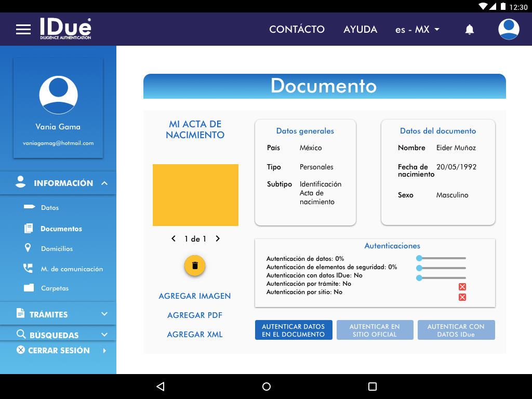Click the AGREGAR PDF link
Screen dimensions: 532x399
(195, 315)
